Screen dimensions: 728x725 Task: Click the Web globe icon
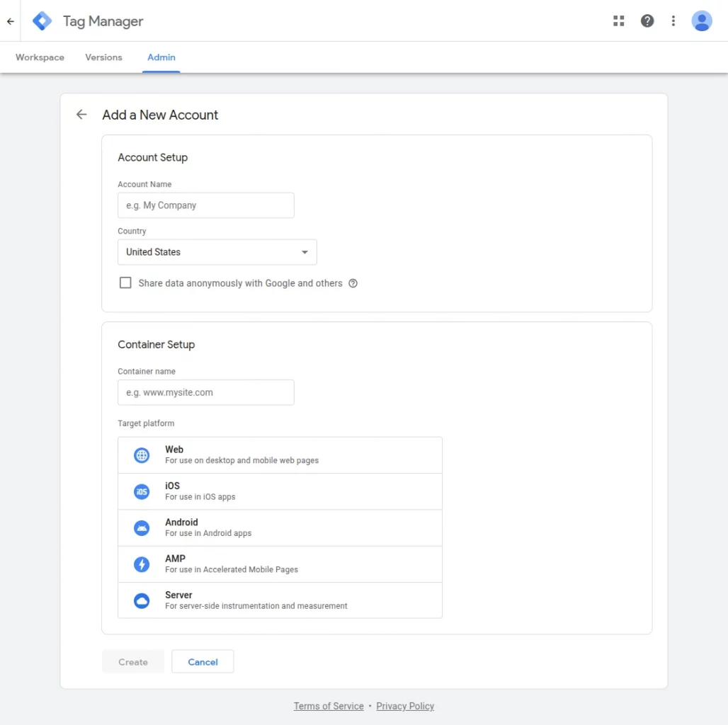[x=142, y=455]
